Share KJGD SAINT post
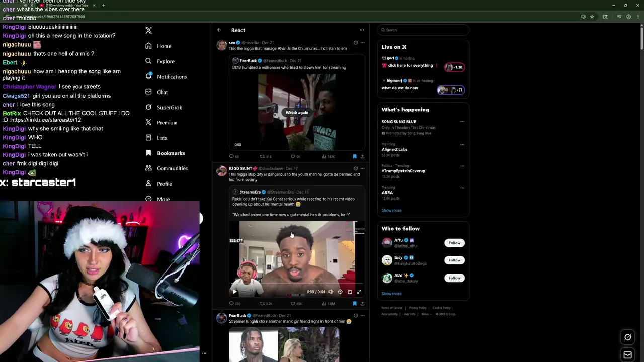The height and width of the screenshot is (362, 644). 362,304
